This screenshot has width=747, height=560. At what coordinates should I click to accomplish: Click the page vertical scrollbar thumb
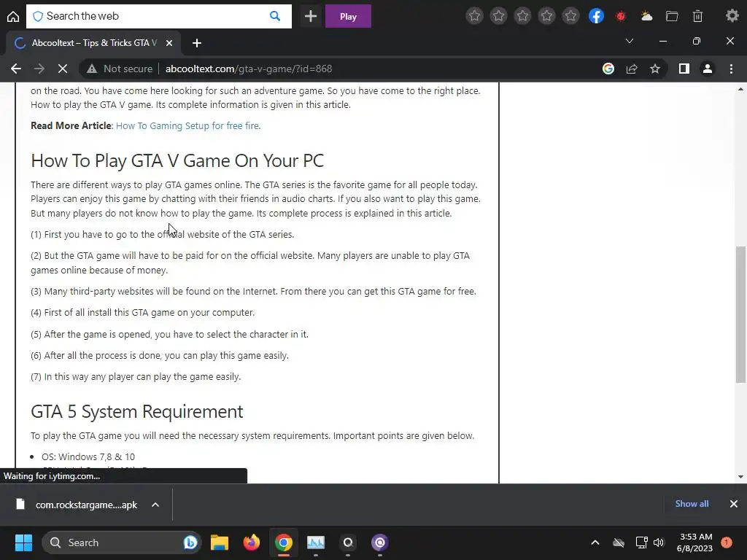(x=740, y=314)
